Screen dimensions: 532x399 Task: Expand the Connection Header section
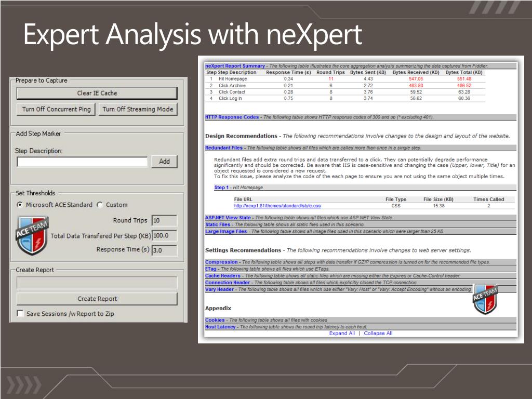click(228, 282)
